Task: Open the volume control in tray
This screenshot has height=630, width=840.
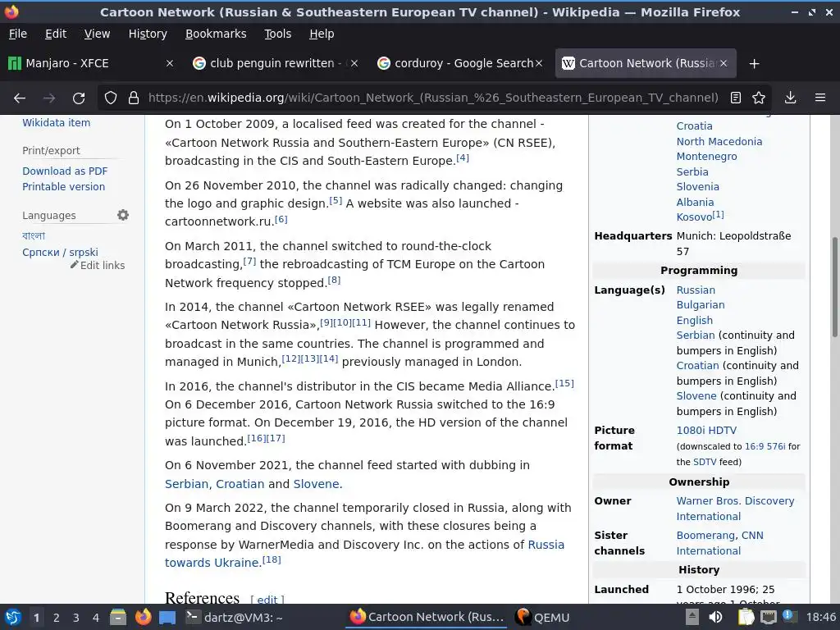Action: tap(715, 617)
